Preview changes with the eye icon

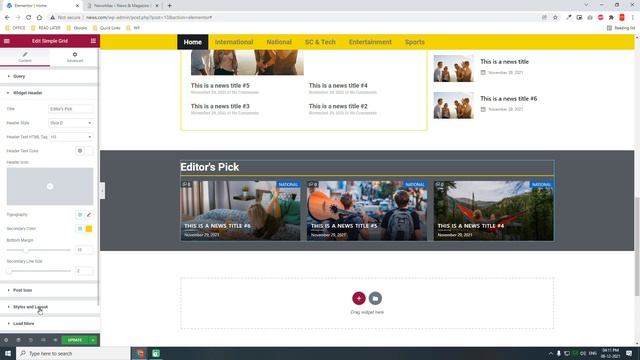[56, 340]
